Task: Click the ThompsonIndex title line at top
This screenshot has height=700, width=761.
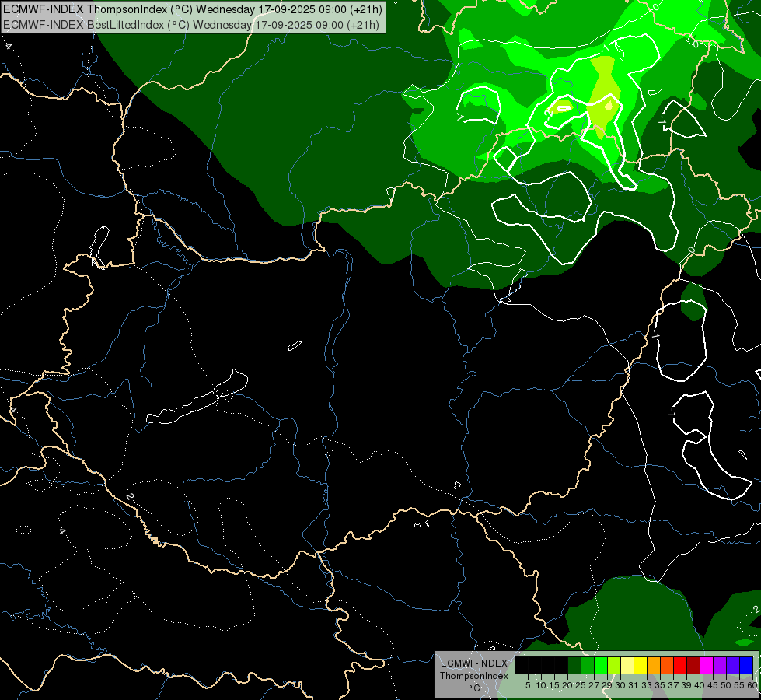Action: (193, 9)
